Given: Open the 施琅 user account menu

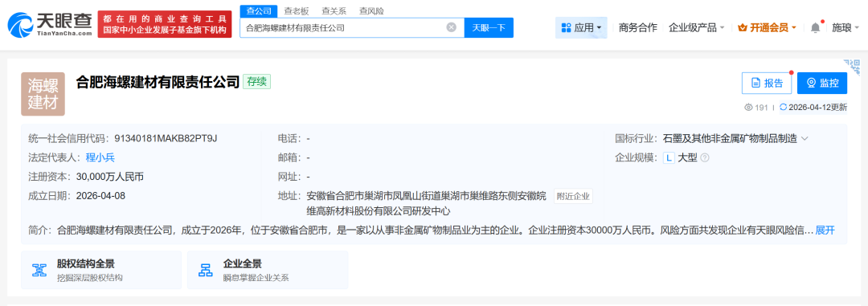Looking at the screenshot, I should (x=845, y=27).
